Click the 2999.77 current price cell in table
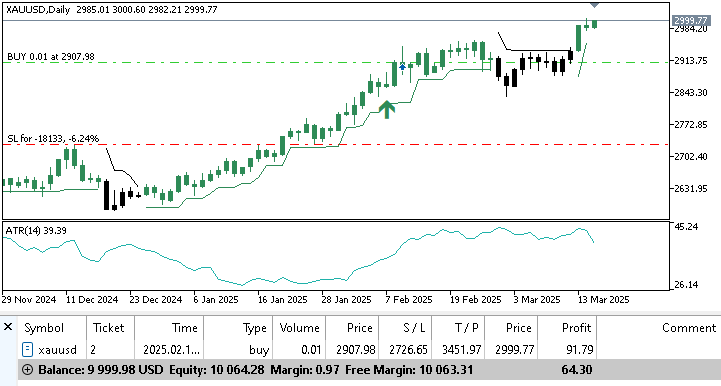Image resolution: width=721 pixels, height=386 pixels. pos(515,350)
